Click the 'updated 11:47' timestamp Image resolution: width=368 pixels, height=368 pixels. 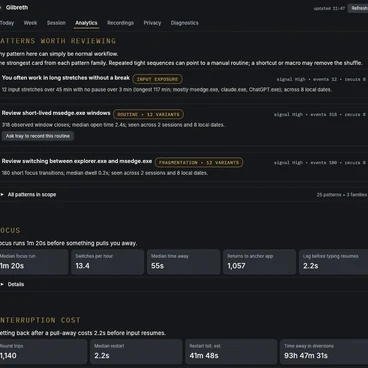[329, 8]
